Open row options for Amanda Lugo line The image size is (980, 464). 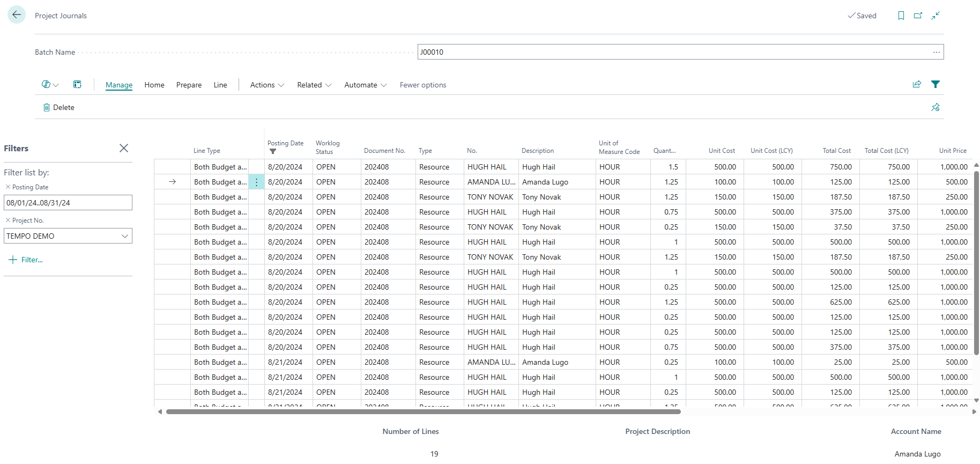point(256,182)
